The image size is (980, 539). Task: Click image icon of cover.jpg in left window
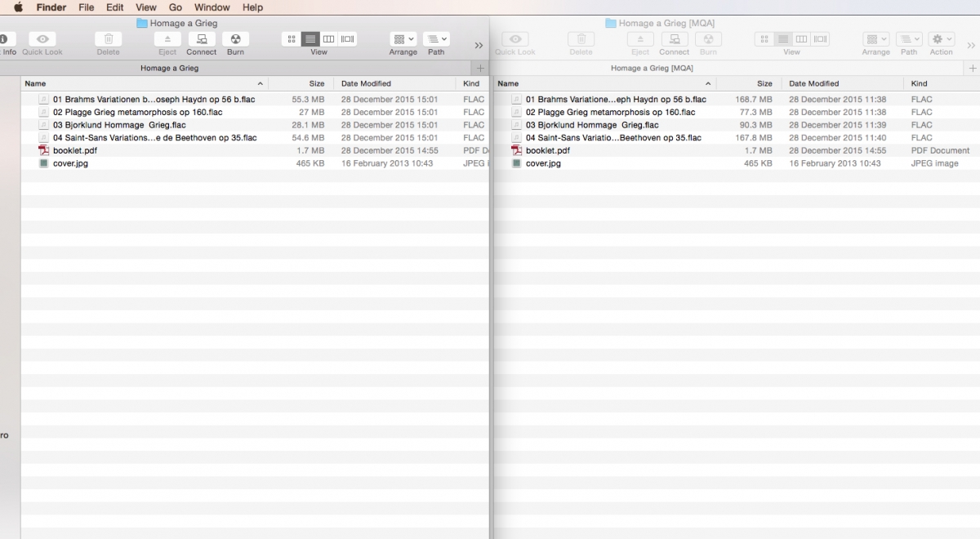coord(44,163)
